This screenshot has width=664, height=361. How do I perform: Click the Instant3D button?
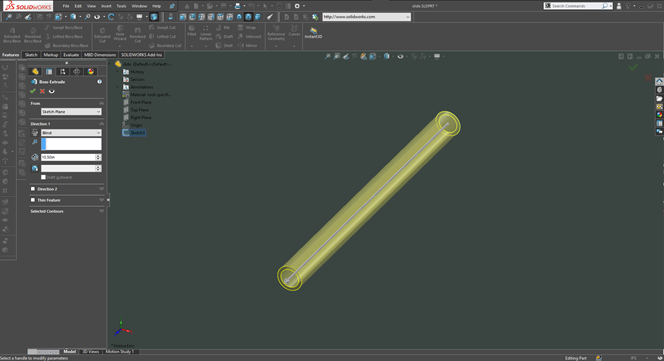point(313,33)
